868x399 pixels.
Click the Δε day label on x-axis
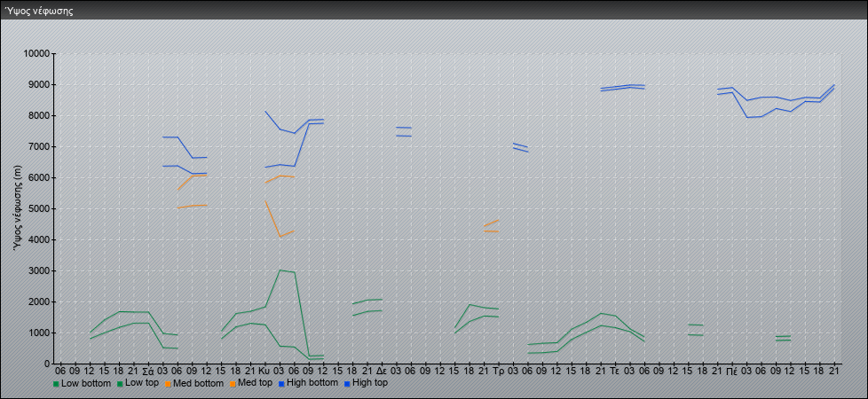pos(382,371)
